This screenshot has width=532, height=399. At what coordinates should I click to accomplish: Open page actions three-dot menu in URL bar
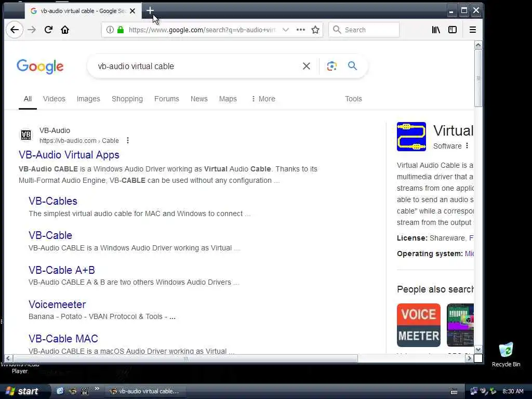tap(301, 30)
